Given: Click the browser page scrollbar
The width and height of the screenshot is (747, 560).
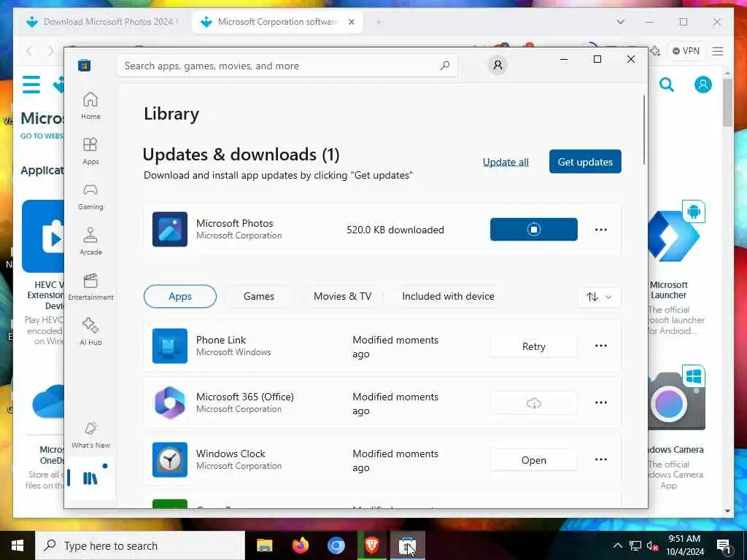Looking at the screenshot, I should [727, 102].
